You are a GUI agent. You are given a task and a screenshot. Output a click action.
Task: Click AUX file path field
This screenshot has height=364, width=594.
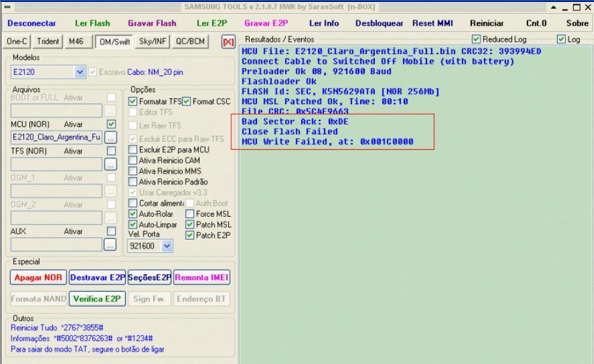(x=57, y=244)
